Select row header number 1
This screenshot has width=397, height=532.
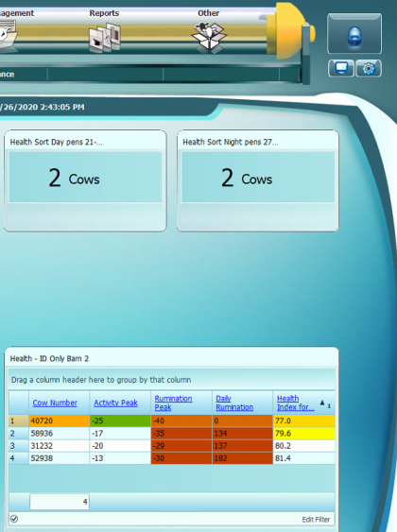pyautogui.click(x=19, y=420)
